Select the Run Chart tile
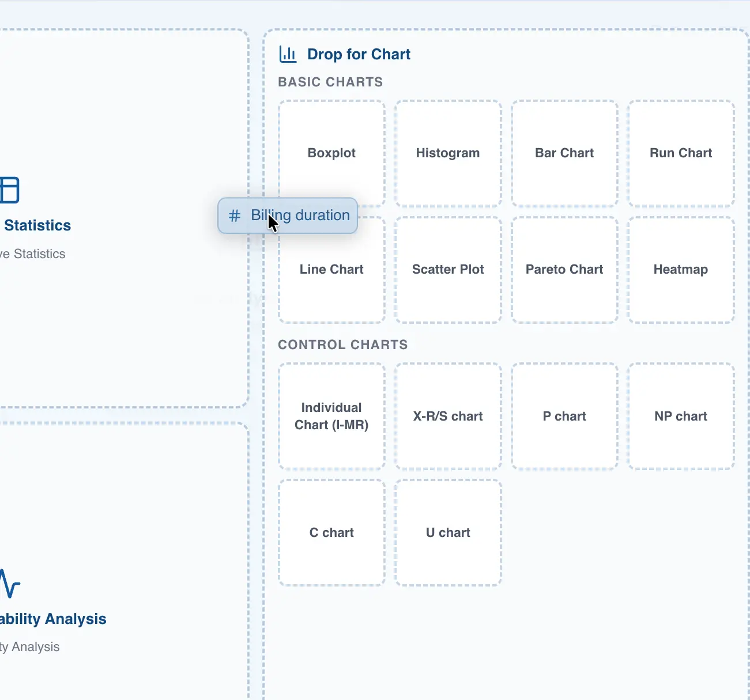Image resolution: width=750 pixels, height=700 pixels. pyautogui.click(x=681, y=153)
